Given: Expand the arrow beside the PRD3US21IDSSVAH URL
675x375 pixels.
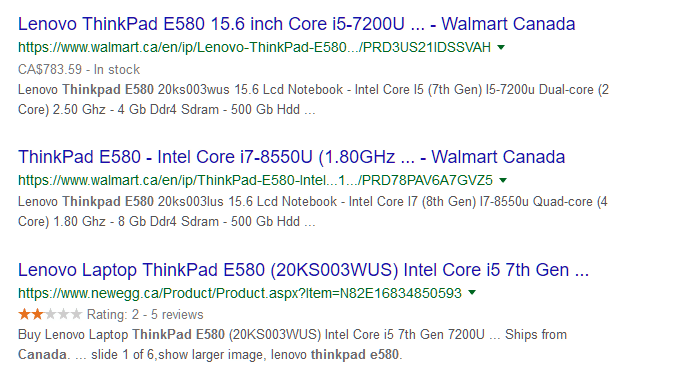Looking at the screenshot, I should coord(501,47).
